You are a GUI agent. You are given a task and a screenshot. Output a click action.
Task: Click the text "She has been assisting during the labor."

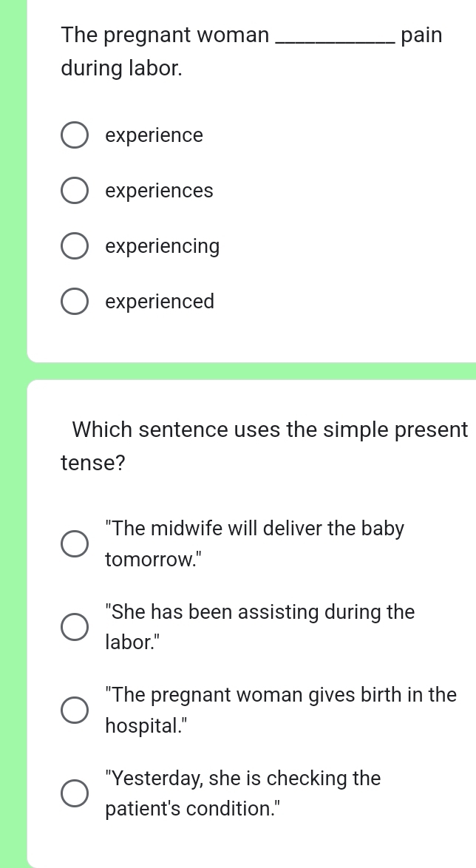[259, 627]
